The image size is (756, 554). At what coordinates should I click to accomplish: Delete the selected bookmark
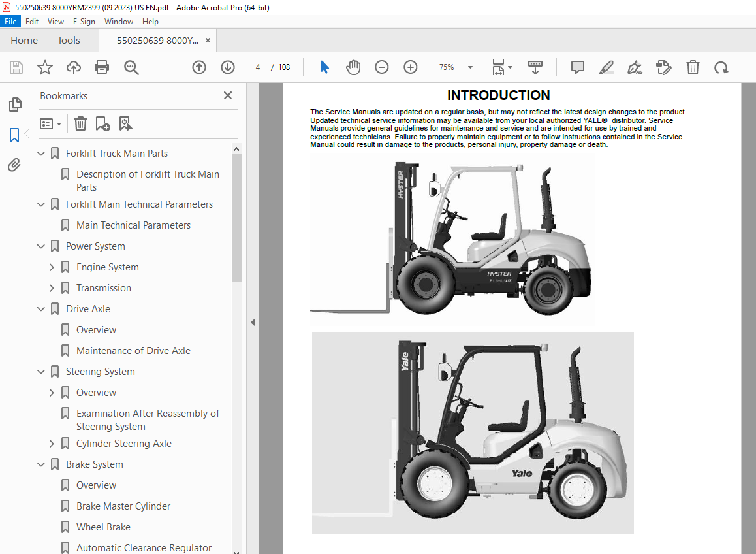80,124
